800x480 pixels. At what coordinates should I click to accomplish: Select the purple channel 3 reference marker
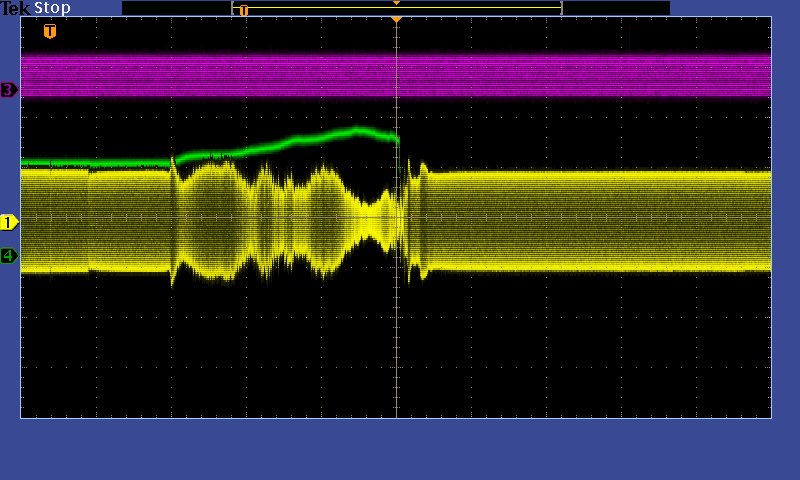(9, 90)
